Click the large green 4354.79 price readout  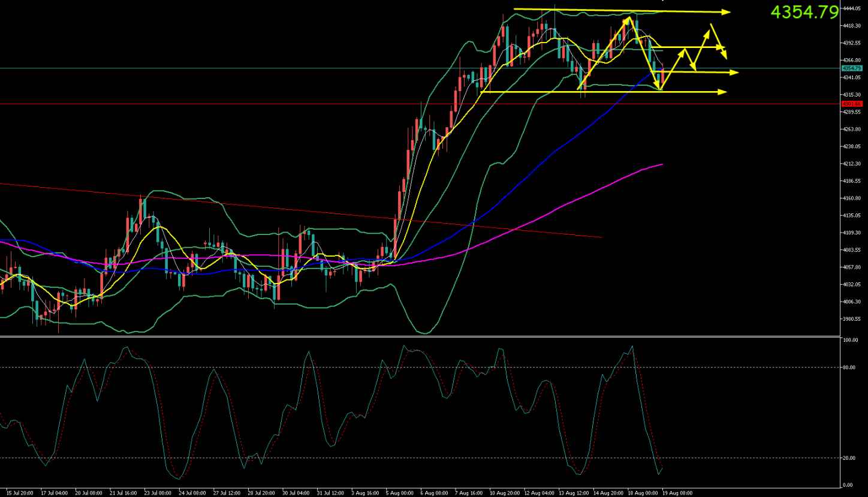[x=804, y=12]
